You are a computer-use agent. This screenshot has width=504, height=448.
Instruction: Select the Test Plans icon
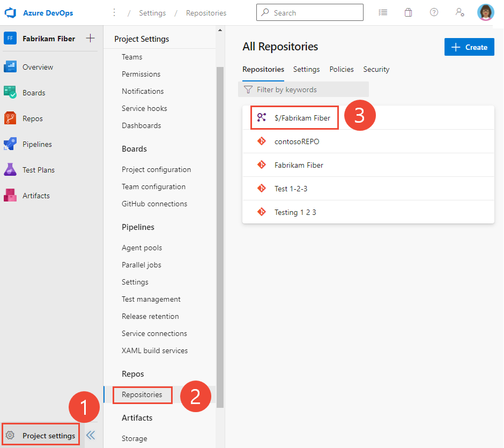tap(38, 169)
